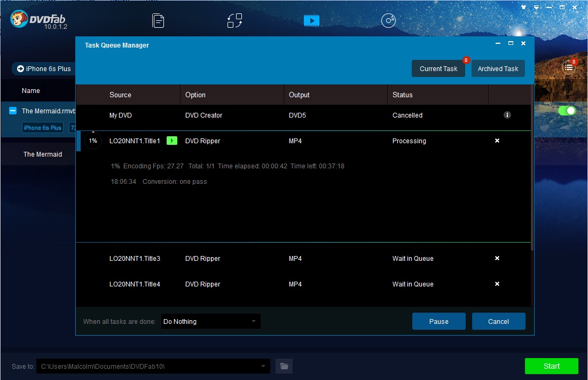Select the LO20NNT1.Title4 source text

tap(135, 284)
